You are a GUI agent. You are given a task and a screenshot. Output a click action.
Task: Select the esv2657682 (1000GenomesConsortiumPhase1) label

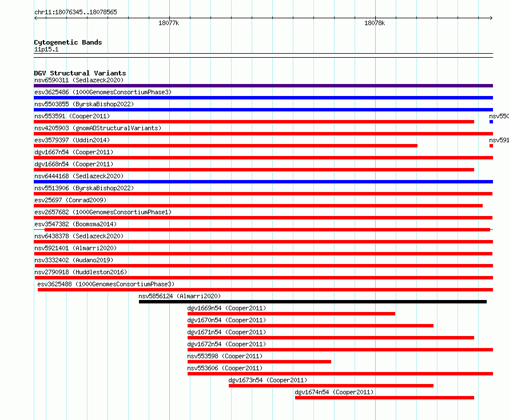tap(103, 212)
